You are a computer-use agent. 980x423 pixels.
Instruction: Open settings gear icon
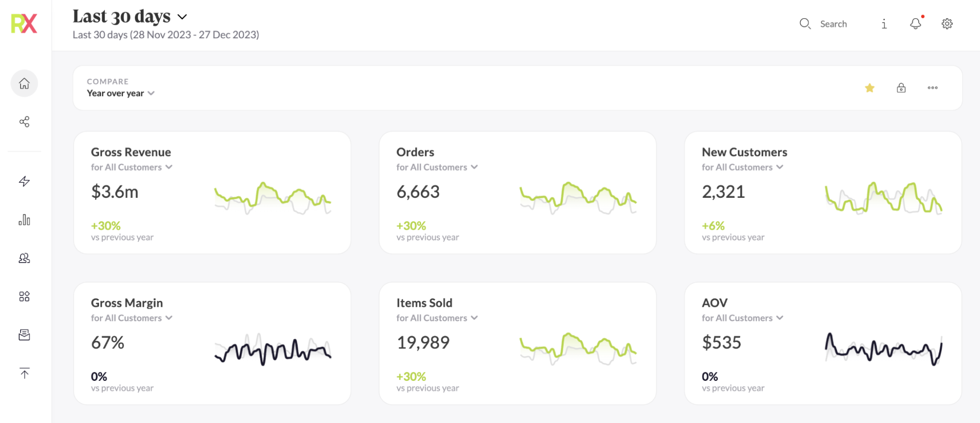click(947, 24)
